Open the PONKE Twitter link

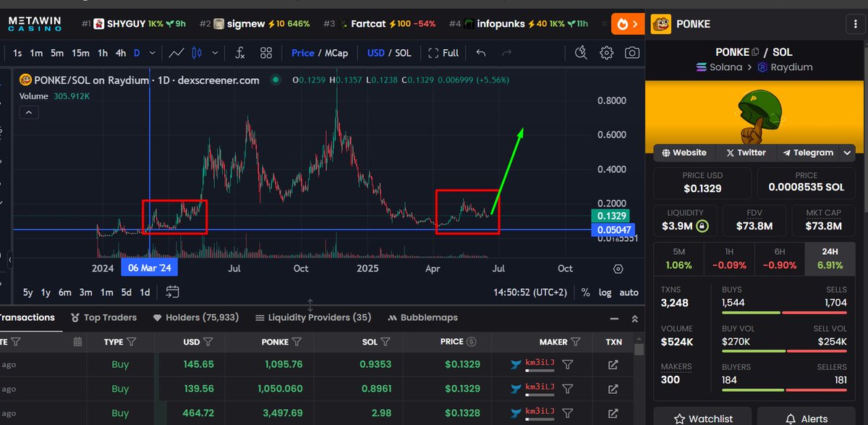(x=746, y=153)
